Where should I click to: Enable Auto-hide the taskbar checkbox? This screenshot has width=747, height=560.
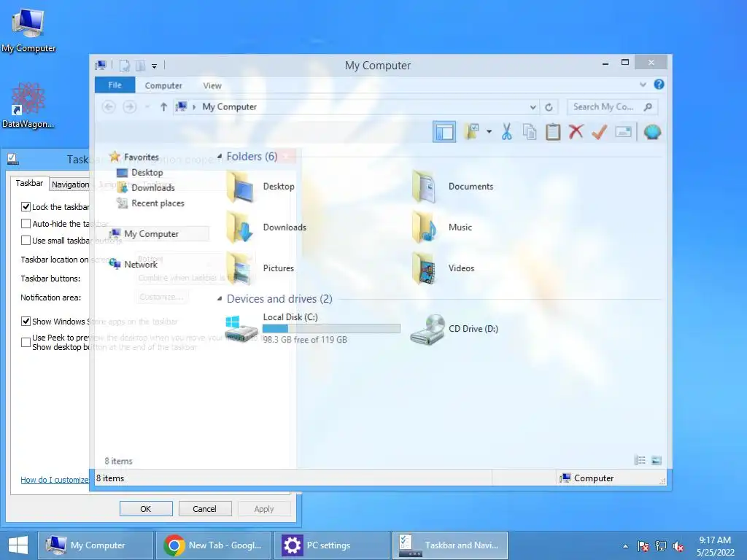point(26,223)
